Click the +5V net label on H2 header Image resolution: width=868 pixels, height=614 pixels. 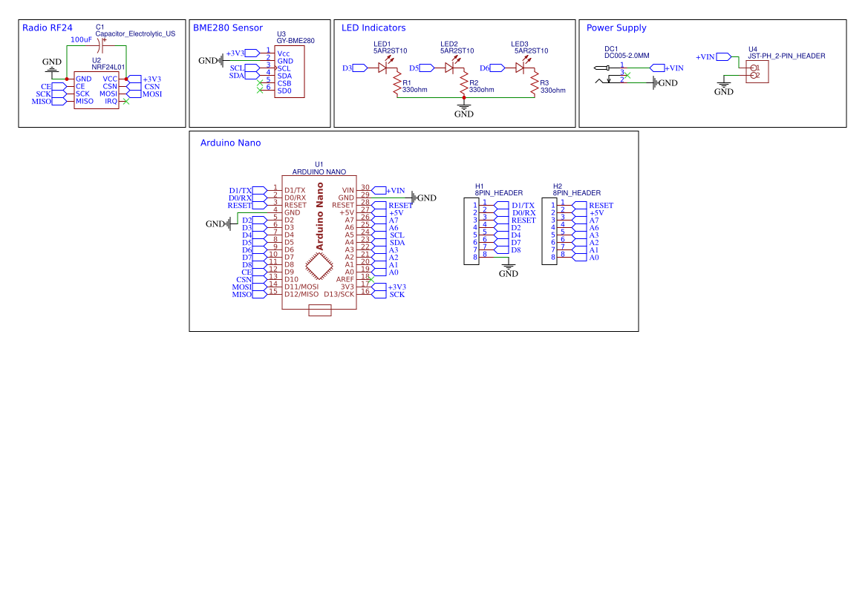click(596, 213)
